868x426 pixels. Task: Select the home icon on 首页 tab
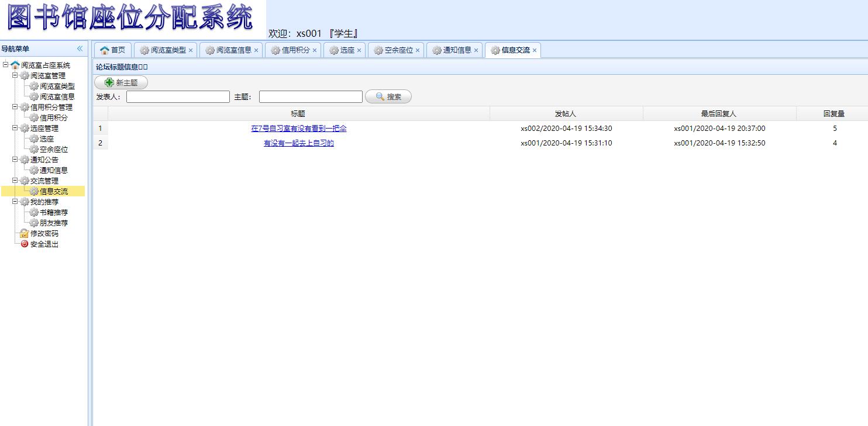point(104,50)
